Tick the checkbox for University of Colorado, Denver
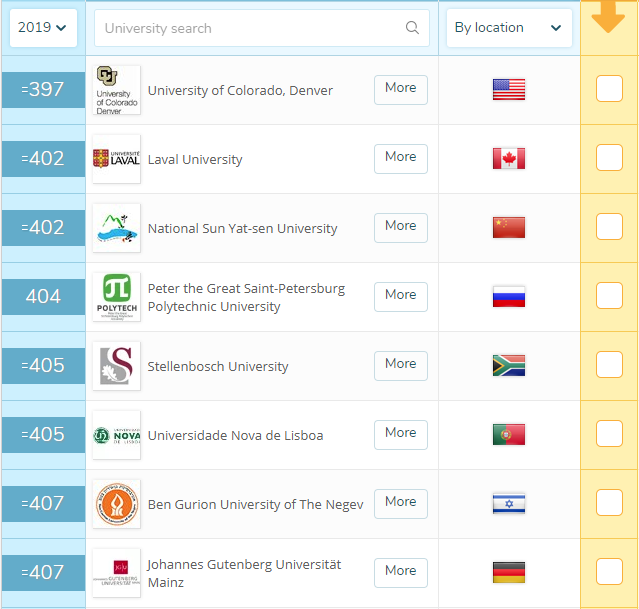639x609 pixels. pos(609,89)
